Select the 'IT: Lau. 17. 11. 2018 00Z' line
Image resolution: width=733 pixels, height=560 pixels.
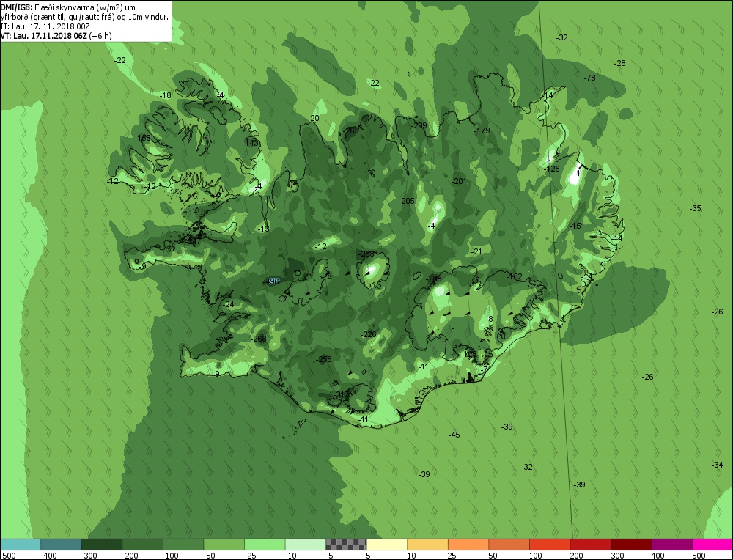tap(45, 27)
